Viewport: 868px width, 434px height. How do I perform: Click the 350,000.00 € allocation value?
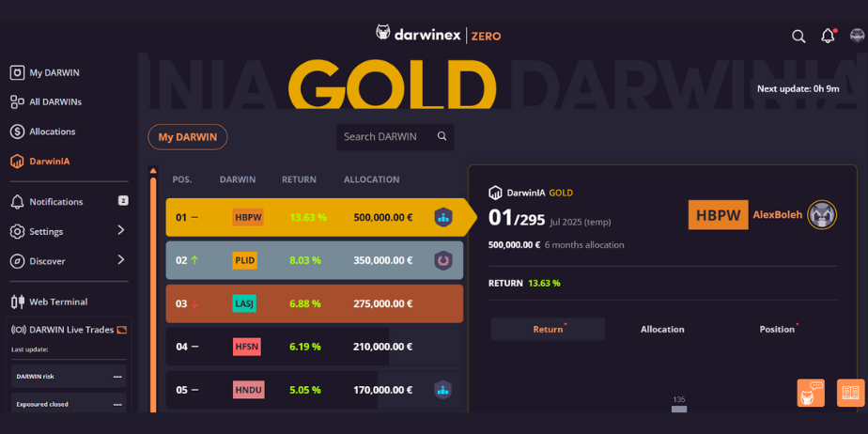tap(383, 260)
